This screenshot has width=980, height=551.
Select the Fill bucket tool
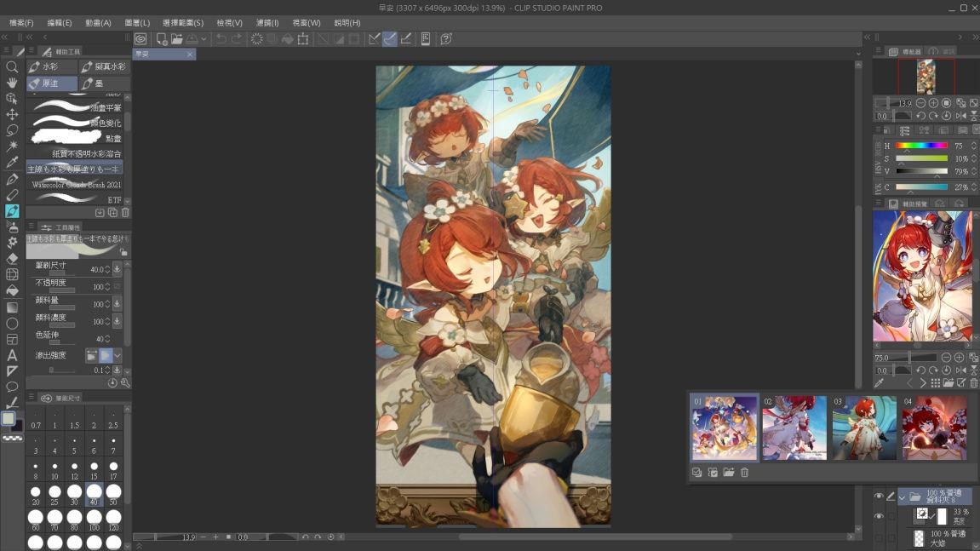tap(12, 290)
